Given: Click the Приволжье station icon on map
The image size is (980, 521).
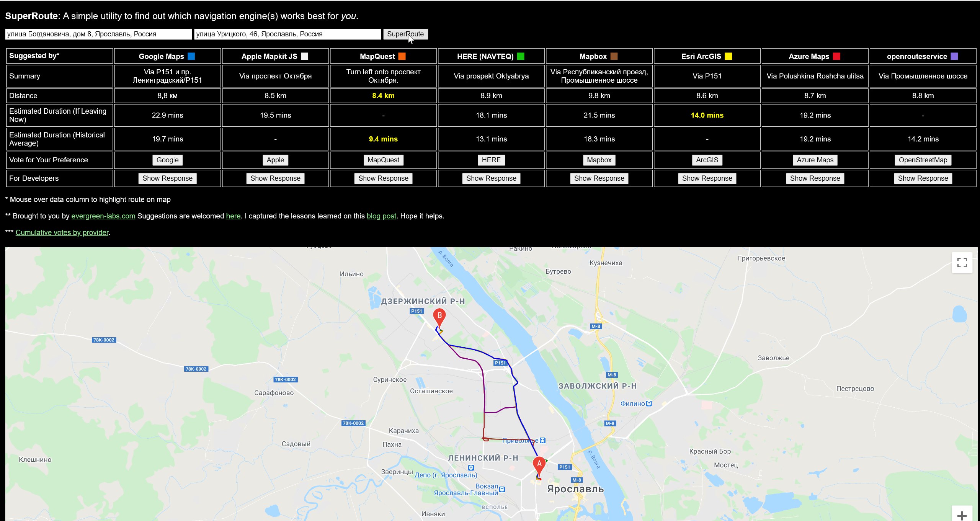Looking at the screenshot, I should tap(542, 441).
